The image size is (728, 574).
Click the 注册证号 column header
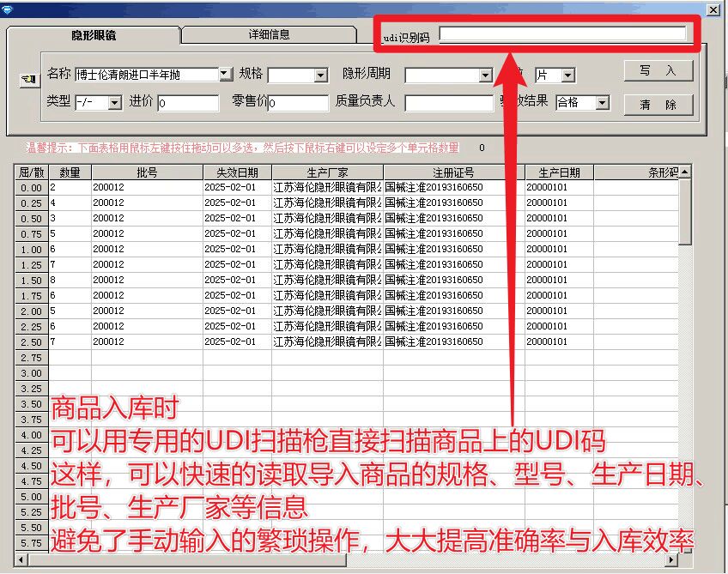(453, 172)
